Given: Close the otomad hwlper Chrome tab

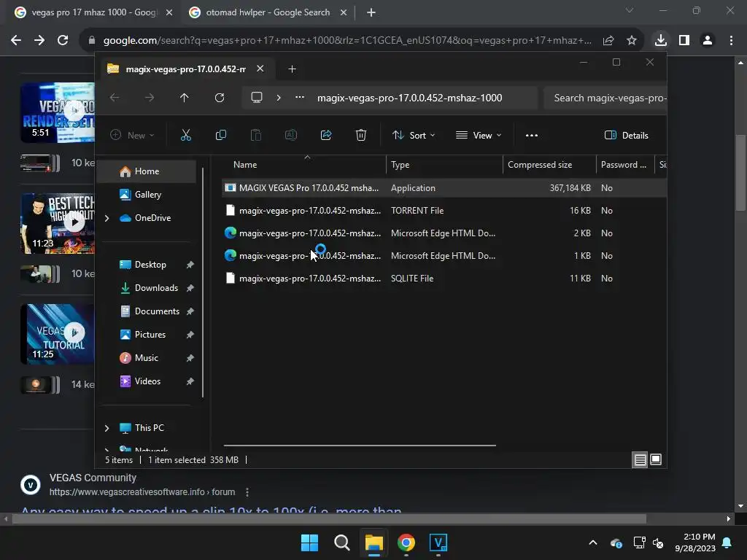Looking at the screenshot, I should point(344,12).
